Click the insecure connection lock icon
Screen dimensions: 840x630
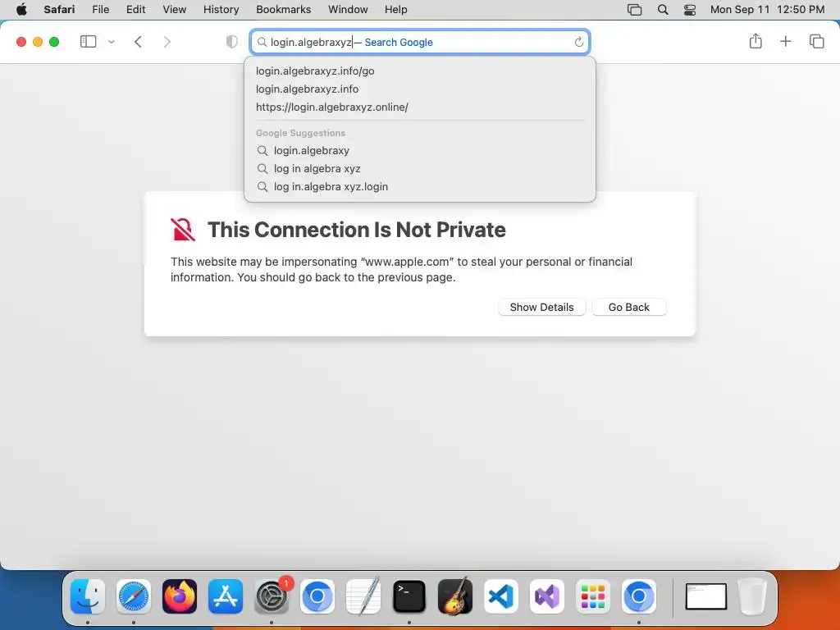tap(183, 230)
